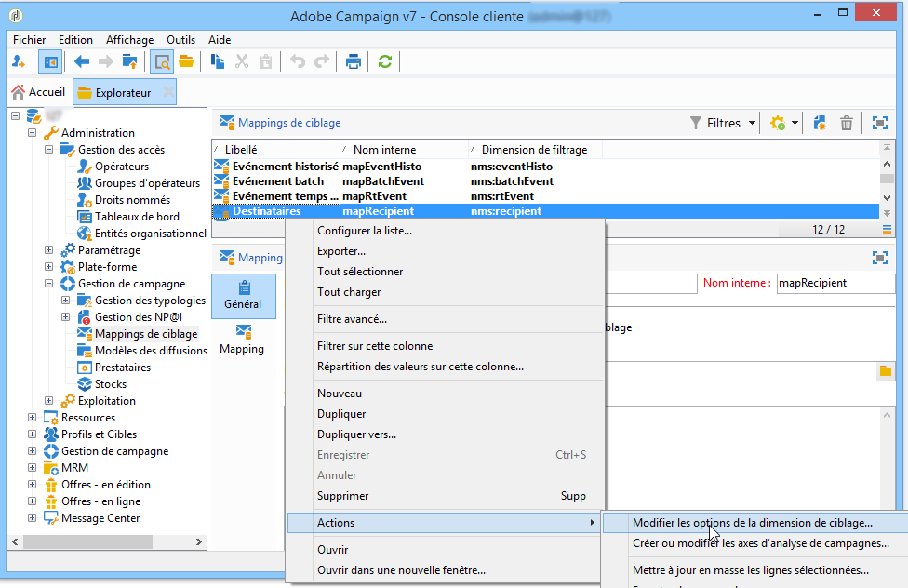Collapse the Administration tree node
The height and width of the screenshot is (588, 908).
tap(33, 133)
